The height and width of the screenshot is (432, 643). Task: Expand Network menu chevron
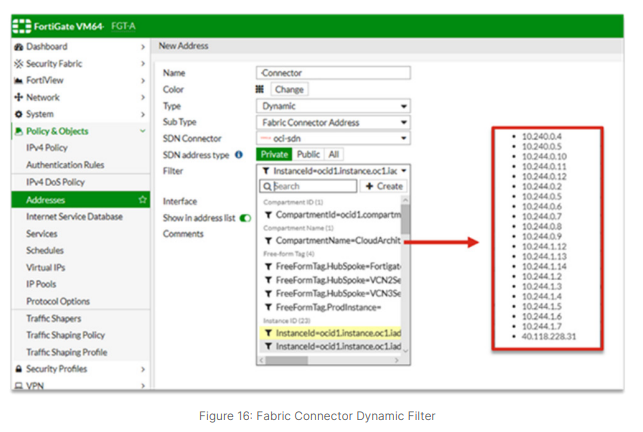pos(143,97)
